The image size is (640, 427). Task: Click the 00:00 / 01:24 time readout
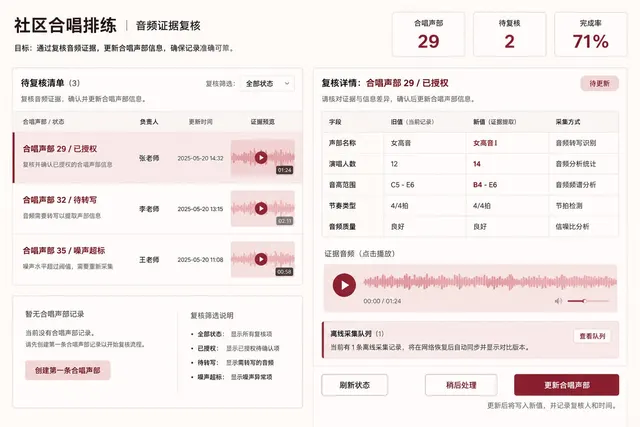tap(382, 301)
